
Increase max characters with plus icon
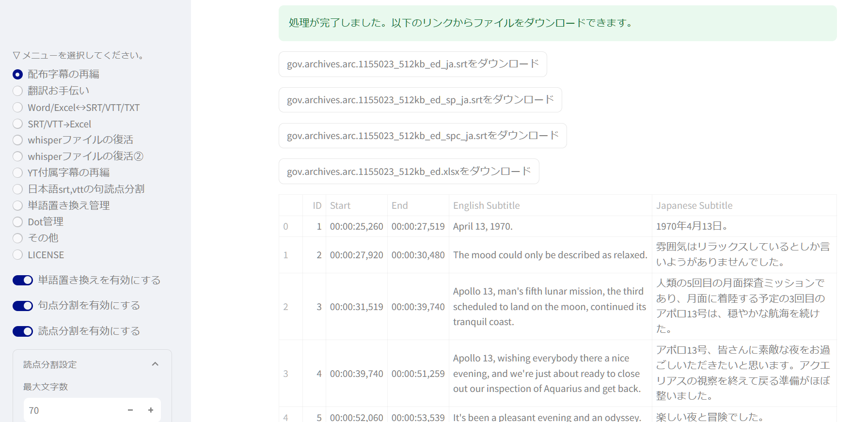[x=151, y=410]
